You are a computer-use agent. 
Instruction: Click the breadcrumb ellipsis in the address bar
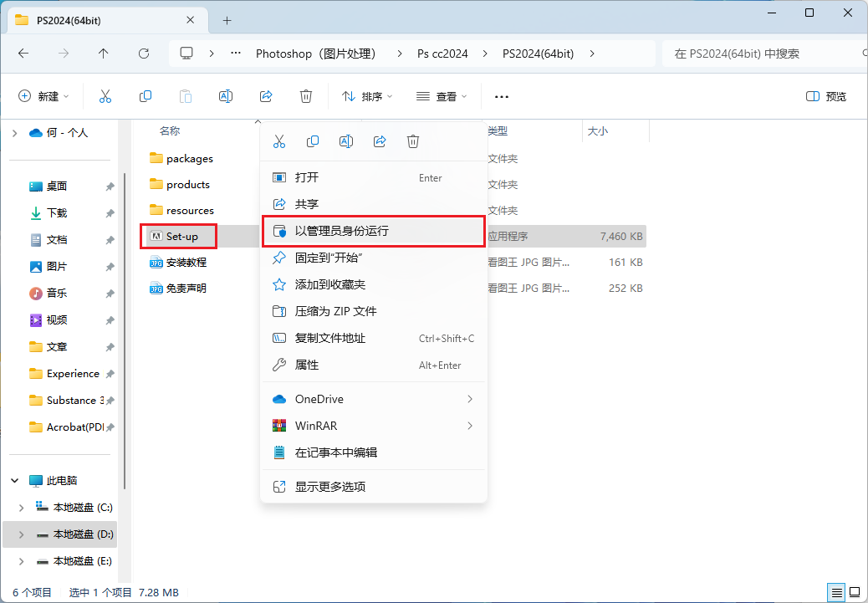(236, 54)
